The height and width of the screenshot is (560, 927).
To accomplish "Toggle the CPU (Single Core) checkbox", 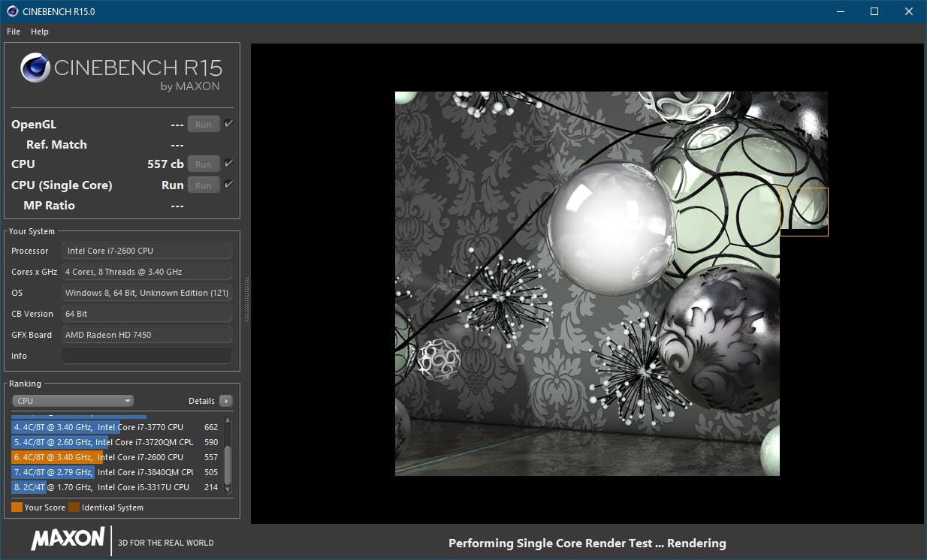I will [228, 185].
